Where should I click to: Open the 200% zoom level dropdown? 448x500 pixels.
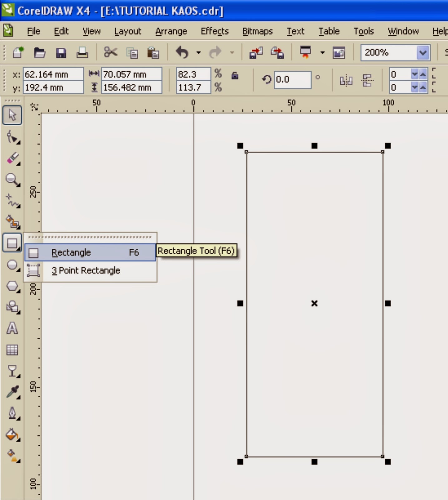point(423,52)
